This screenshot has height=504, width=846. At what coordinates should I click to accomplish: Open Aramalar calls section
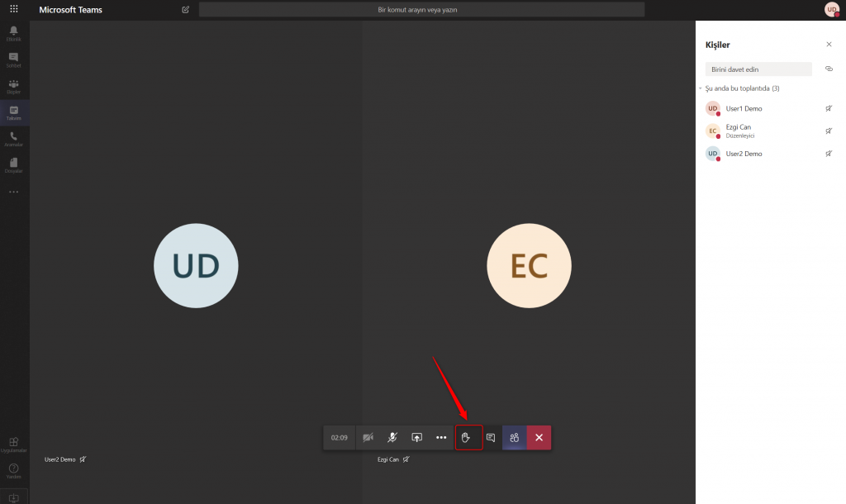[14, 139]
